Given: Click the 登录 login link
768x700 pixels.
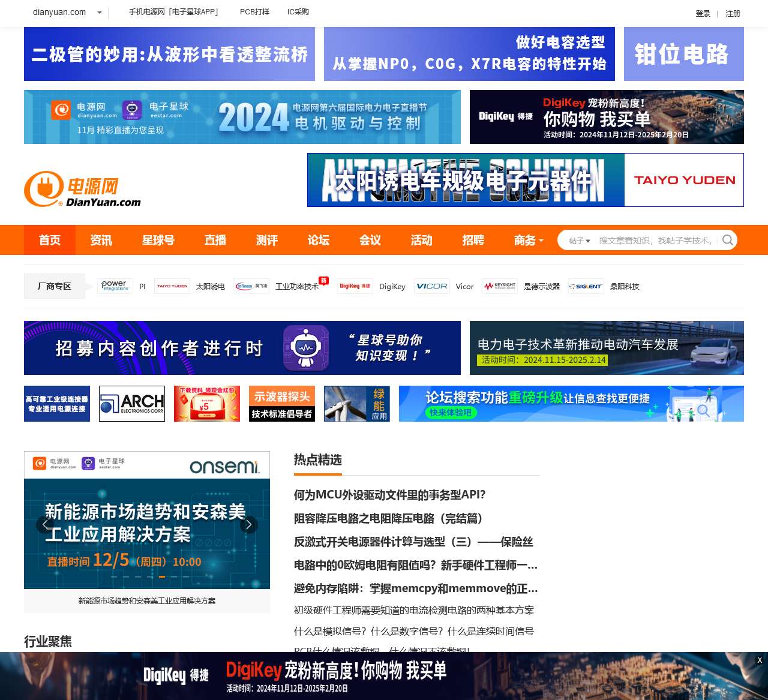Looking at the screenshot, I should pyautogui.click(x=703, y=14).
